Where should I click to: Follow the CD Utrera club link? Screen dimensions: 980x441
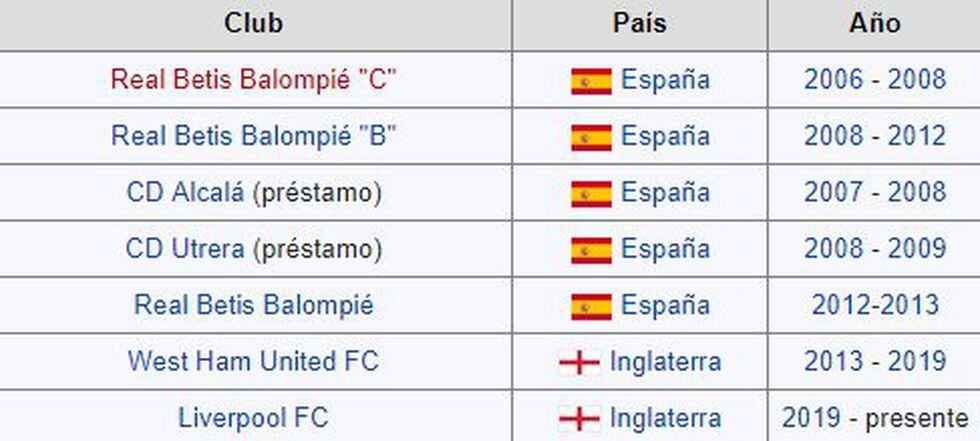(x=185, y=248)
